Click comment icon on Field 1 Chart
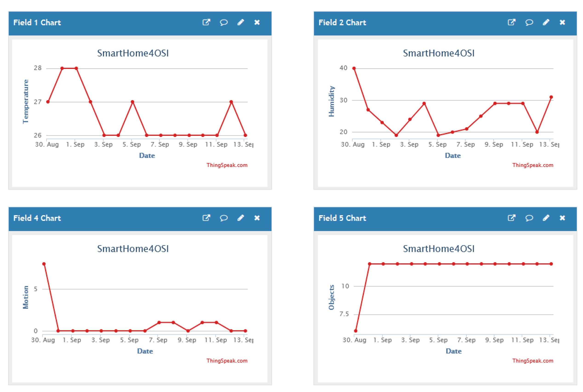 point(223,23)
